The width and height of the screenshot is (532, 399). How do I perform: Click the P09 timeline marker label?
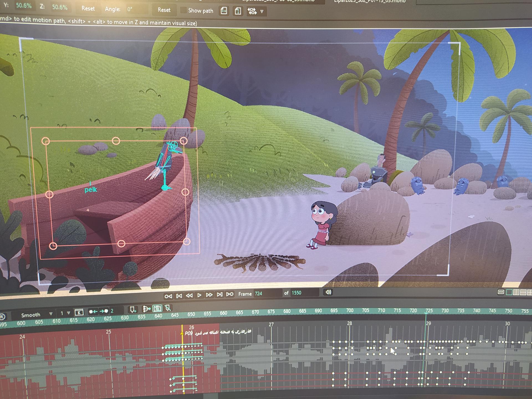click(x=189, y=333)
